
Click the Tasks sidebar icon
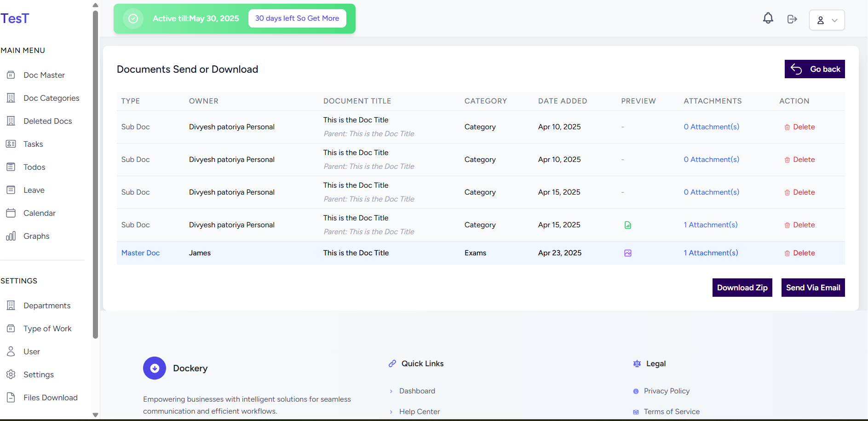click(11, 144)
